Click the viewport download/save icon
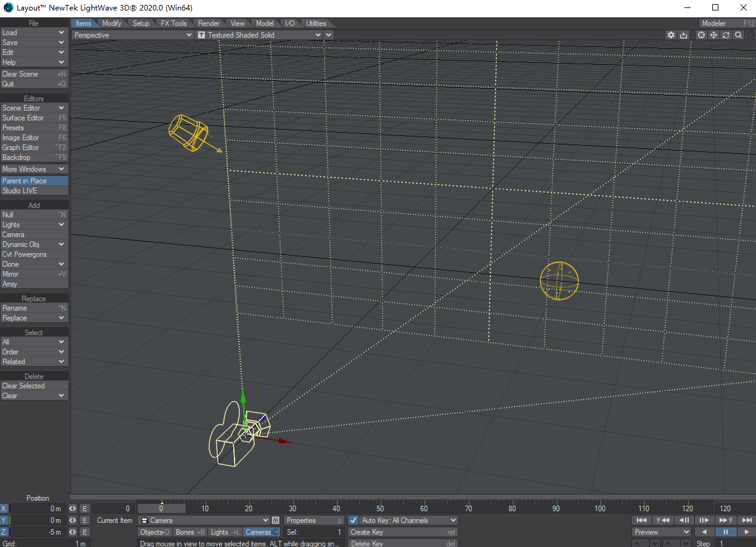The height and width of the screenshot is (547, 756). [684, 35]
